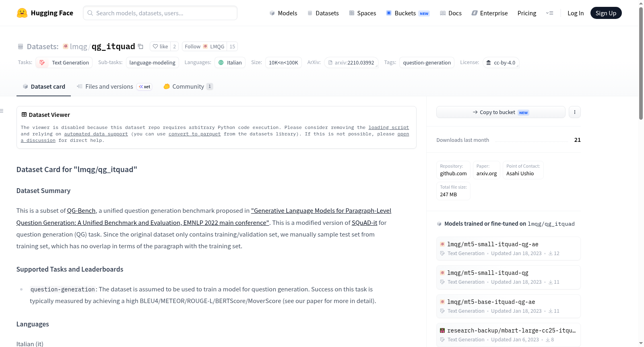
Task: Click the Copy to bucket button
Action: [501, 112]
